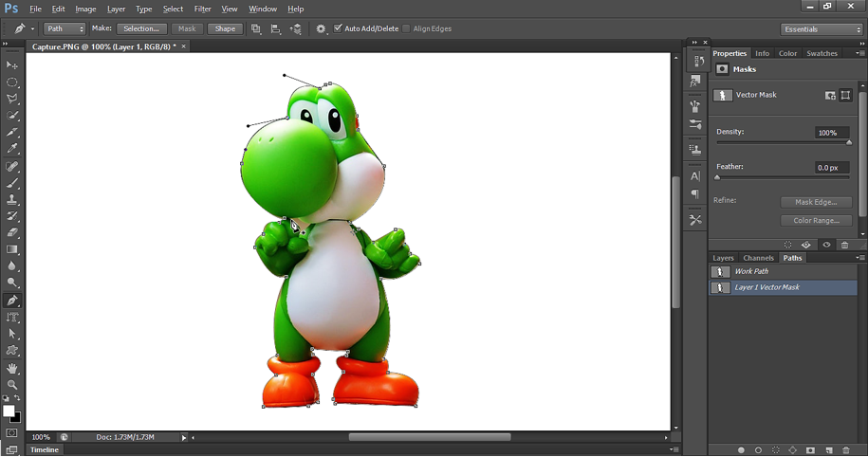Select the Custom Shape tool
Viewport: 868px width, 457px height.
click(x=11, y=350)
